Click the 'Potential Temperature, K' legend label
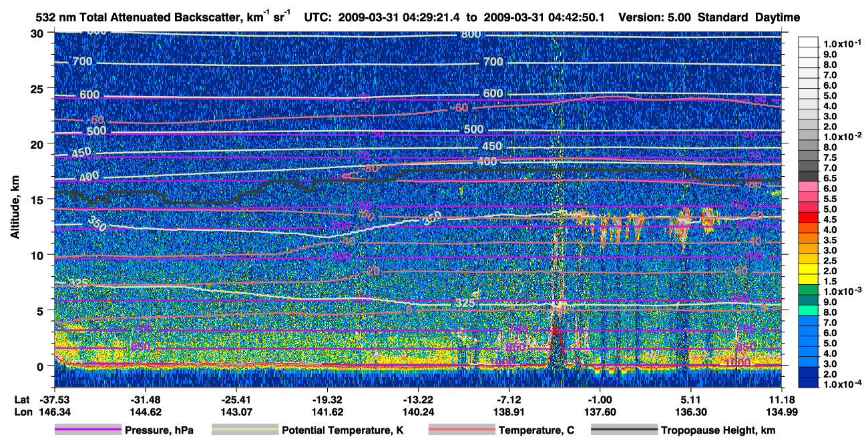The image size is (868, 445). pos(343,430)
